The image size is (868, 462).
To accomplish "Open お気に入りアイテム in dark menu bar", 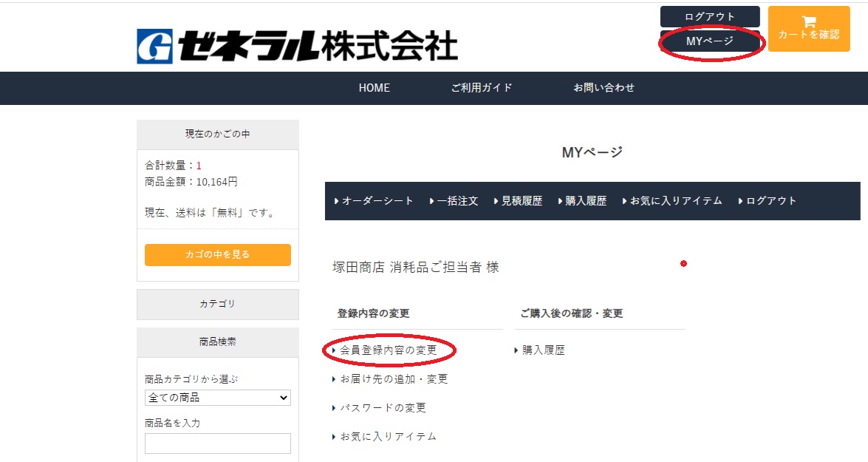I will coord(675,201).
